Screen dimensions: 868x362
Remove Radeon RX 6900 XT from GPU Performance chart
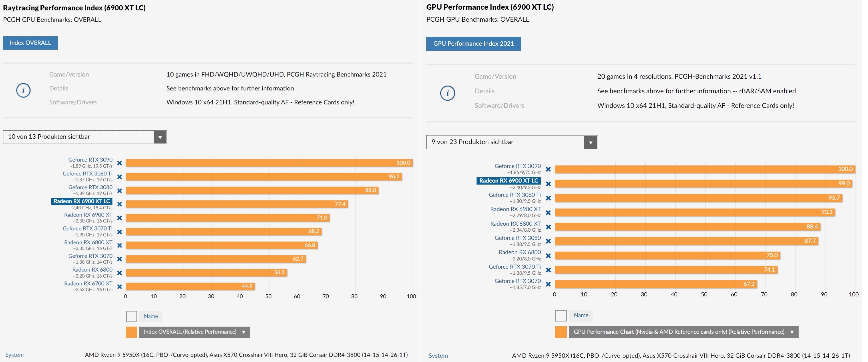(548, 213)
